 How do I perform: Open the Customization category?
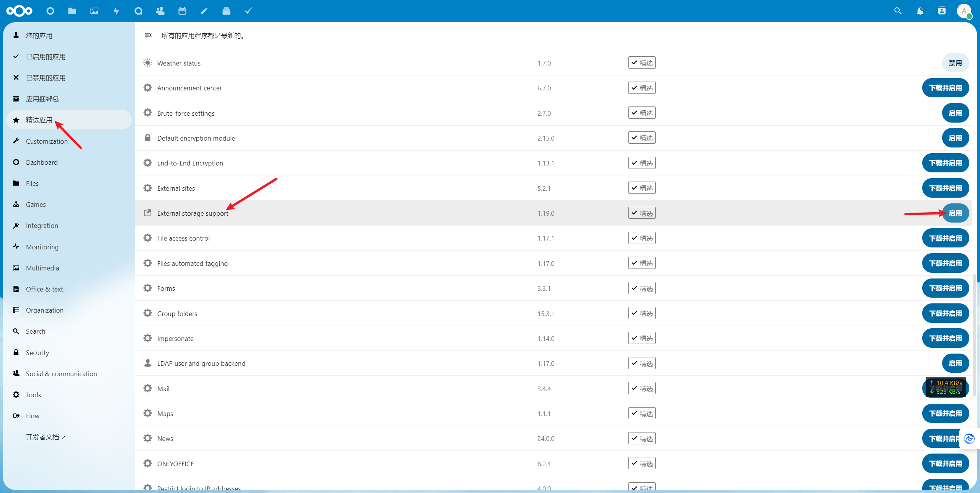69,141
